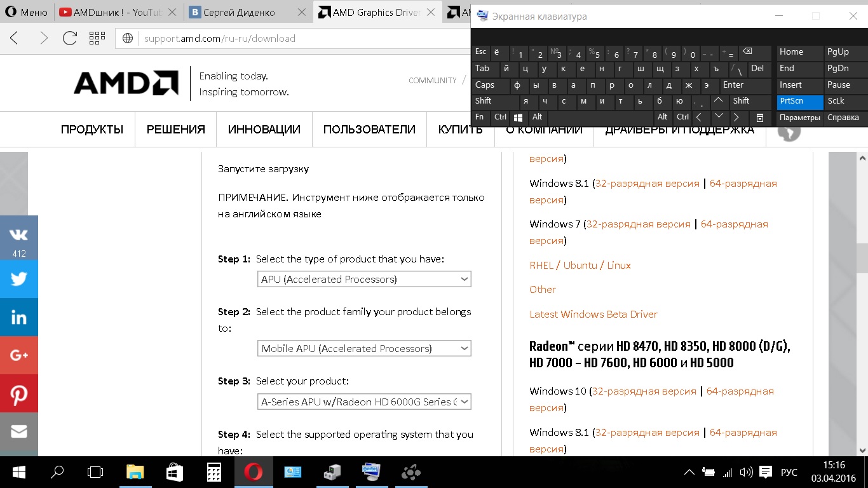Open File Explorer from taskbar
The width and height of the screenshot is (868, 488).
pyautogui.click(x=135, y=472)
